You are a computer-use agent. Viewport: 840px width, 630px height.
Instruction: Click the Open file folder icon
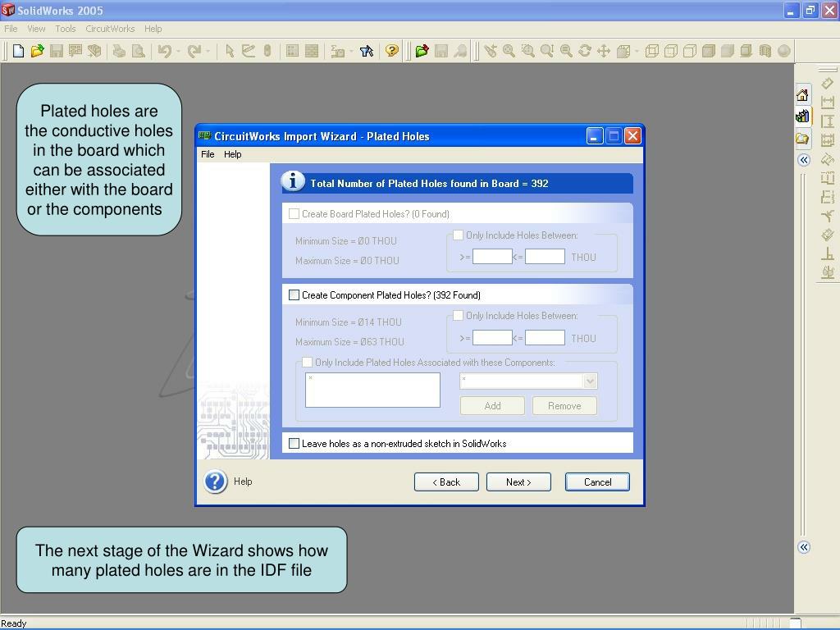tap(37, 51)
